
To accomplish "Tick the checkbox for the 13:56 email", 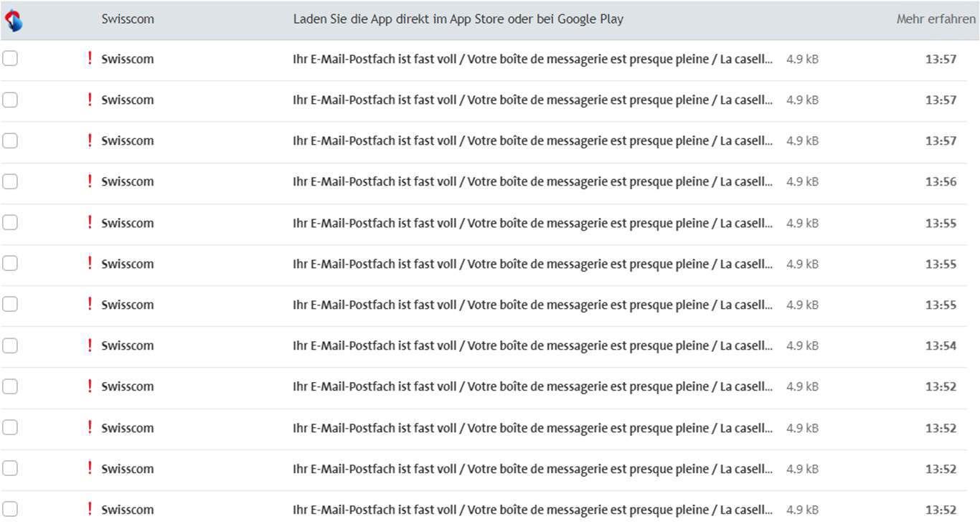I will pos(10,182).
